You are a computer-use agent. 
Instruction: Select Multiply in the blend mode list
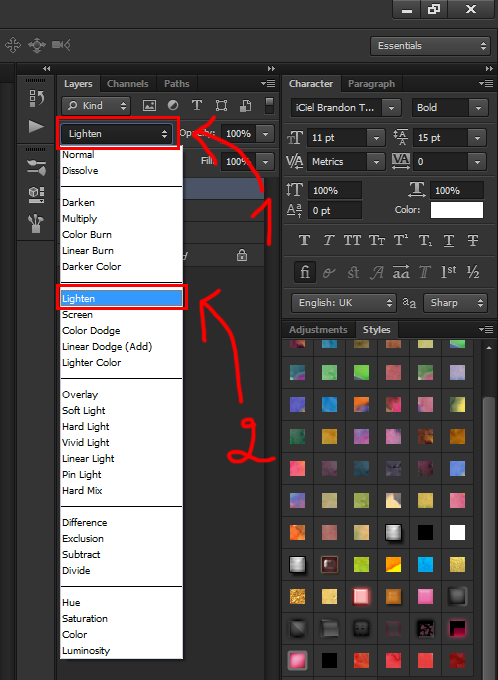point(79,219)
